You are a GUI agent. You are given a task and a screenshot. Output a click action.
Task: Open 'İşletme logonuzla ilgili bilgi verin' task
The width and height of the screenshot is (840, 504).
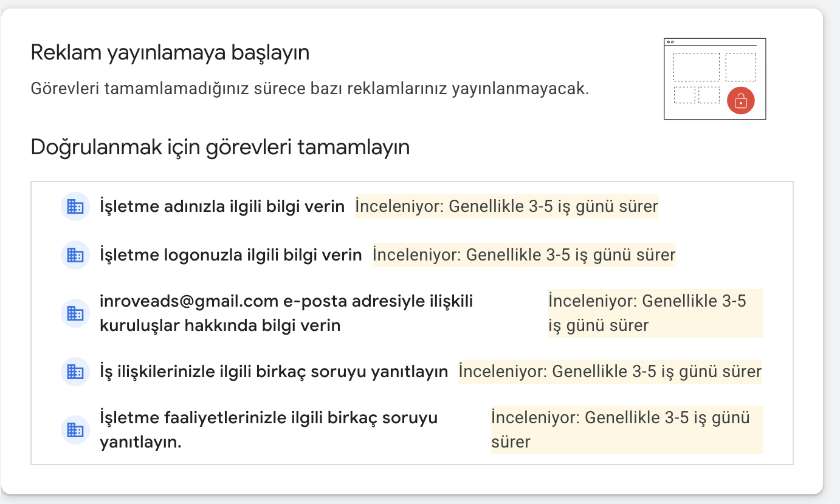click(231, 255)
